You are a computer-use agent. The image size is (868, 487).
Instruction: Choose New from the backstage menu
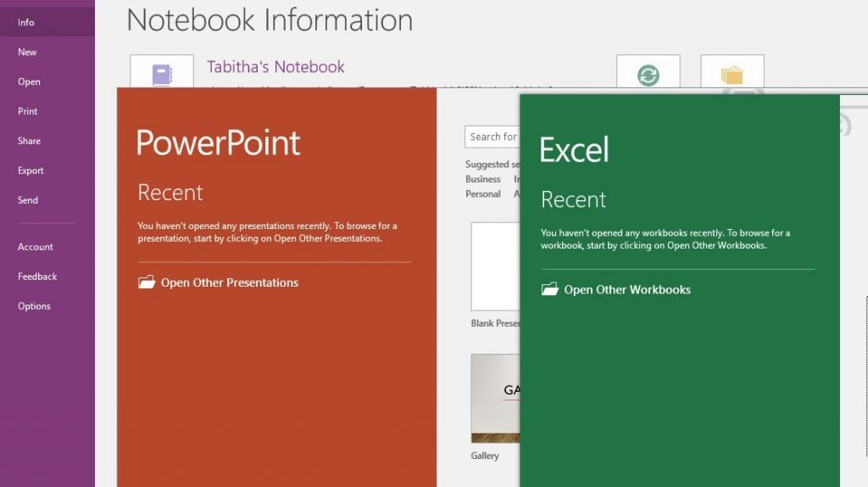(x=27, y=52)
